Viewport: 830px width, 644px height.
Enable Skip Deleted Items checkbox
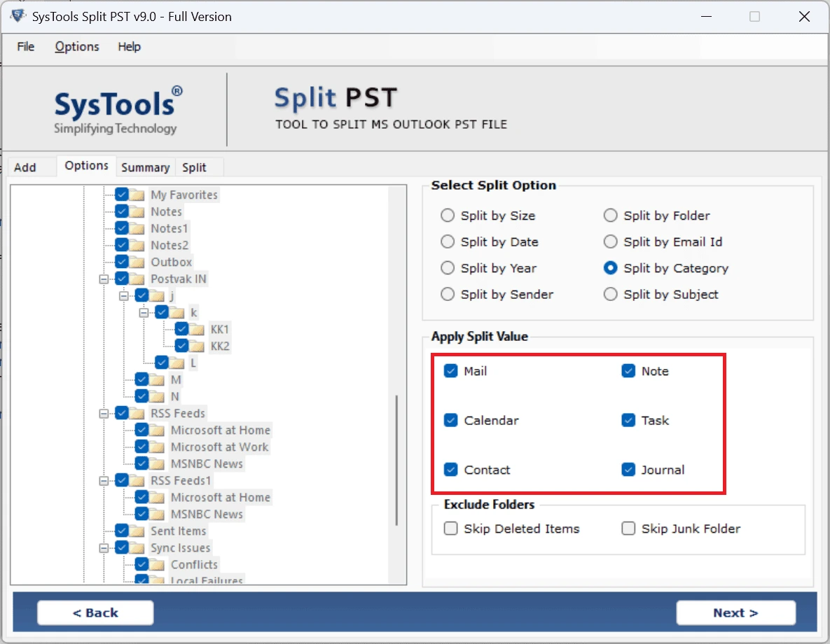[x=451, y=528]
